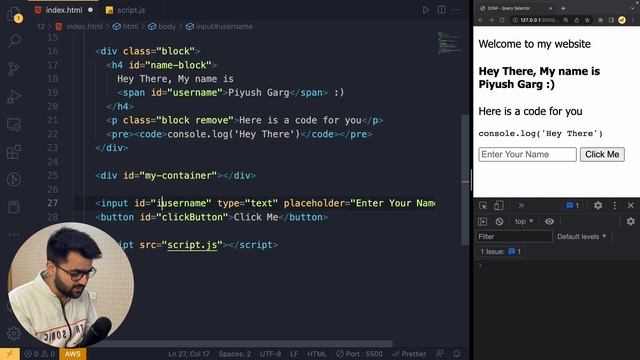Open the browser tab search chevron
The height and width of the screenshot is (360, 640).
633,8
